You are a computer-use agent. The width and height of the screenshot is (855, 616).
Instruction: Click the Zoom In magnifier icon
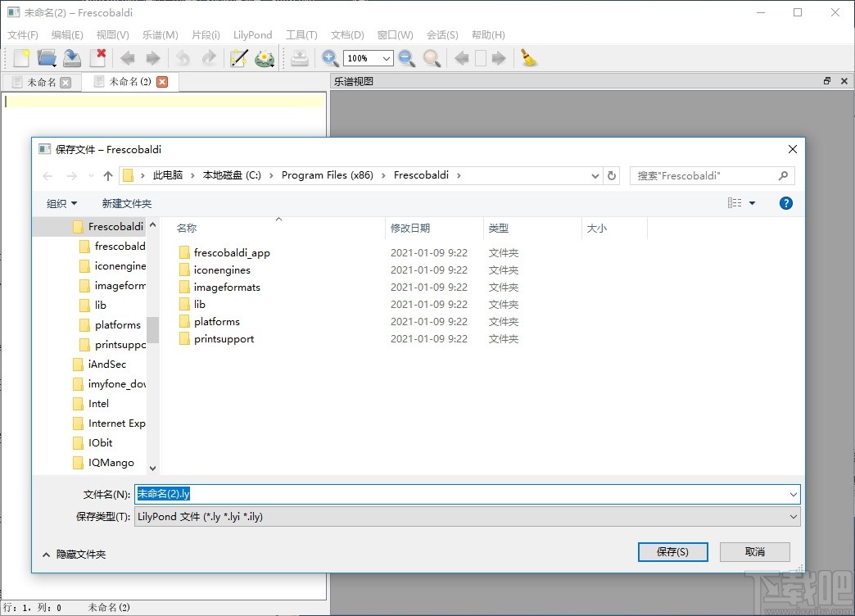[x=329, y=58]
